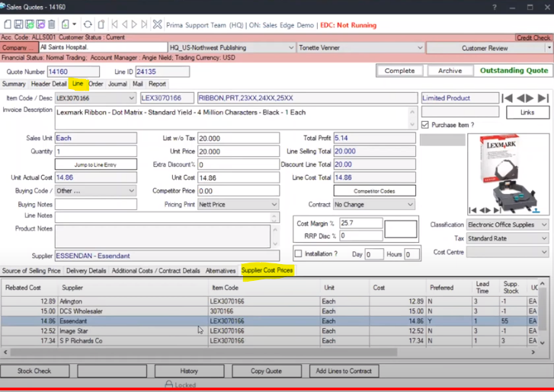554x392 pixels.
Task: Click the save icon with purple badge
Action: pyautogui.click(x=40, y=24)
